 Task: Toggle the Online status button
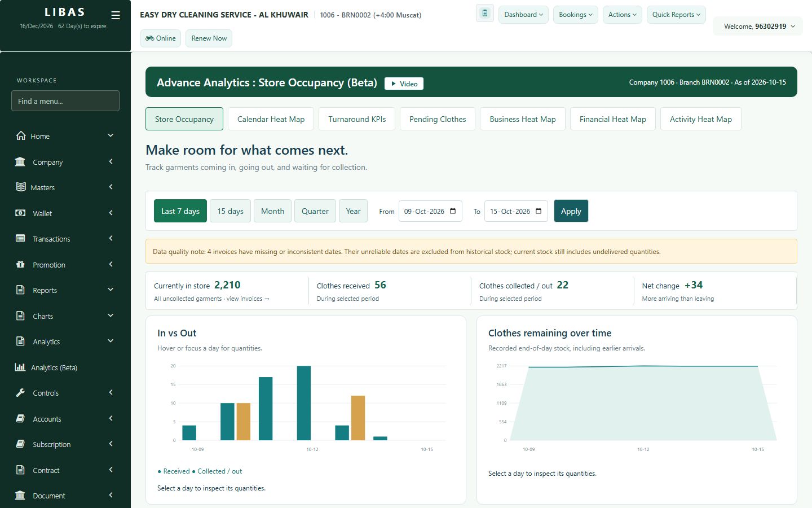(x=160, y=38)
